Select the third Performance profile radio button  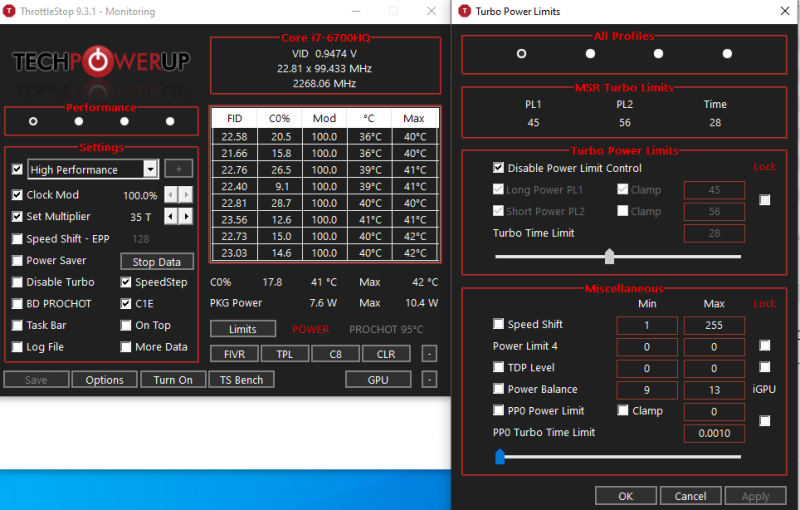124,121
